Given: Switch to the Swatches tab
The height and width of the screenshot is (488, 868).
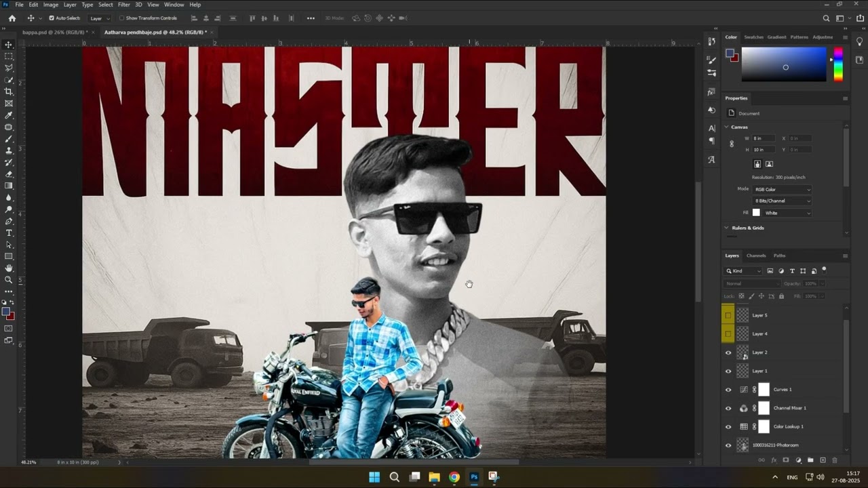Looking at the screenshot, I should (753, 37).
